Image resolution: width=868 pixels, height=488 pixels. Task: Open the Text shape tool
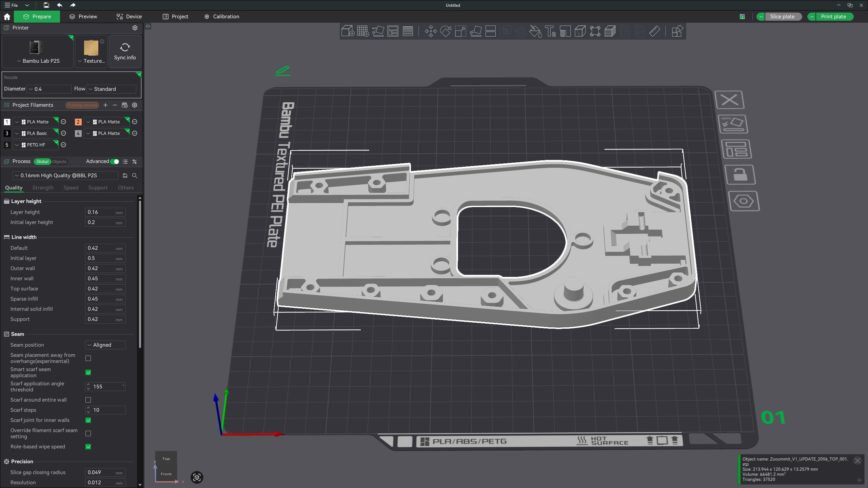[550, 31]
